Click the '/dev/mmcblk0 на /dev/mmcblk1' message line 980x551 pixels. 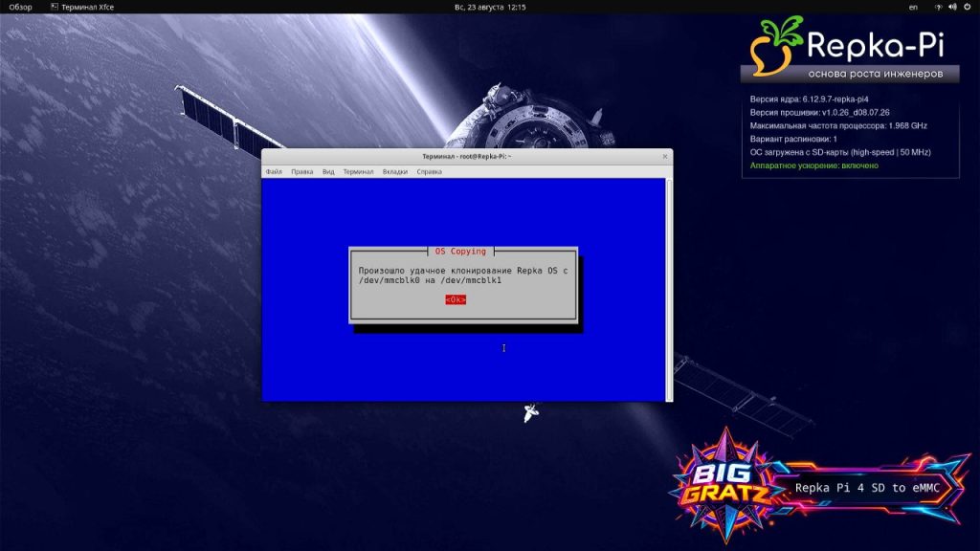click(430, 280)
